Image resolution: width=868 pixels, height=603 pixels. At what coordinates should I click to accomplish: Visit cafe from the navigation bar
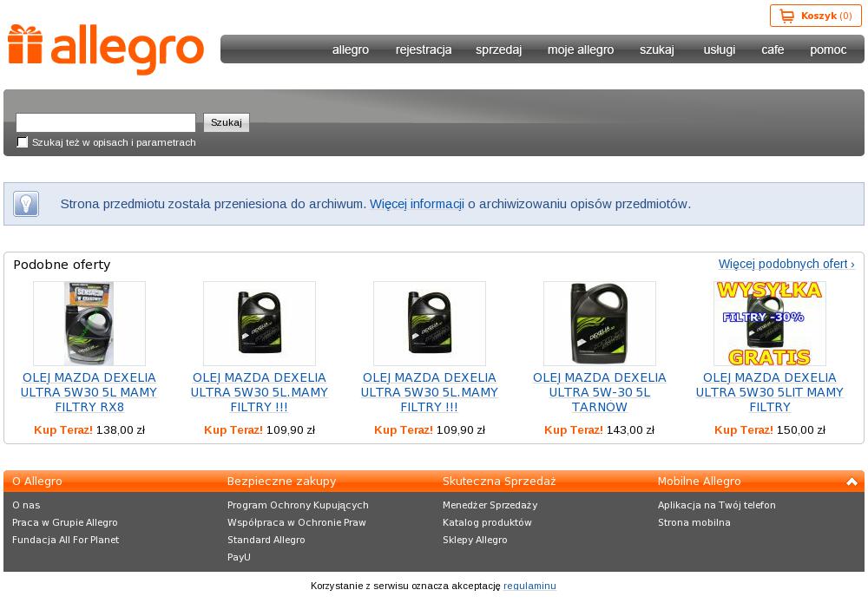773,49
